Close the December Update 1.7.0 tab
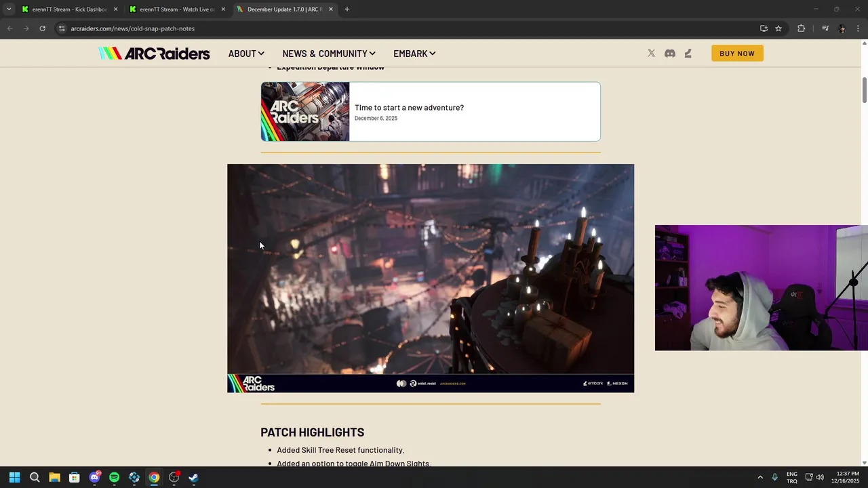This screenshot has height=488, width=868. point(331,9)
